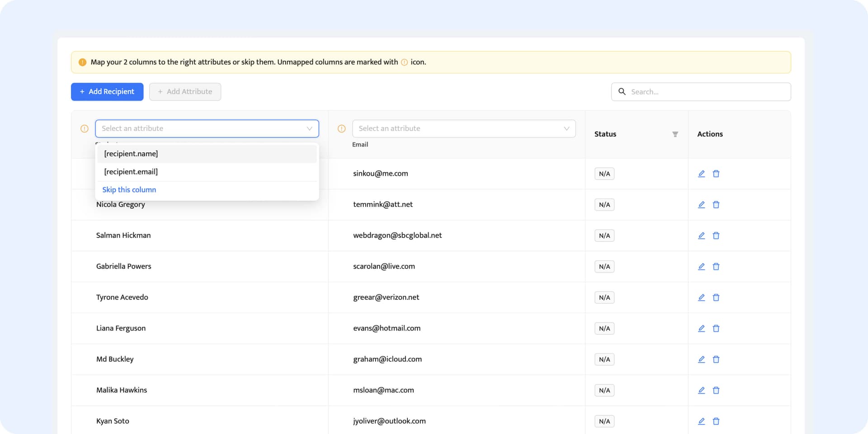
Task: Click the unmapped warning icon beside Email column
Action: click(x=342, y=129)
